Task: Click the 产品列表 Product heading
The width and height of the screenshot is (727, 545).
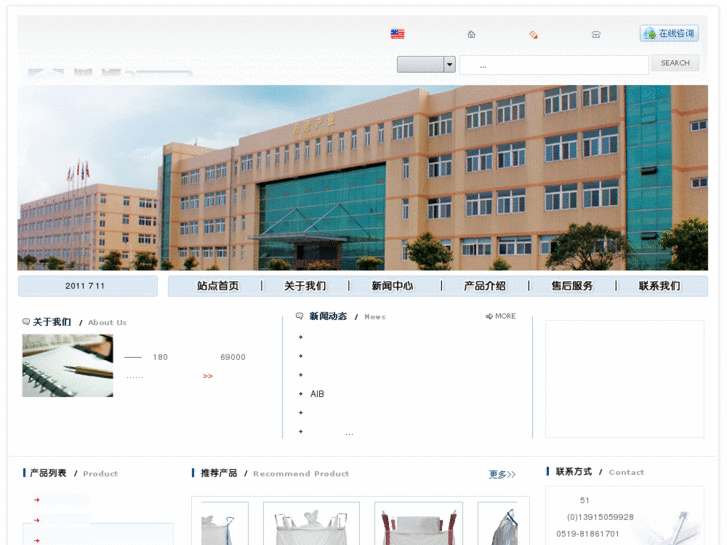Action: point(70,473)
